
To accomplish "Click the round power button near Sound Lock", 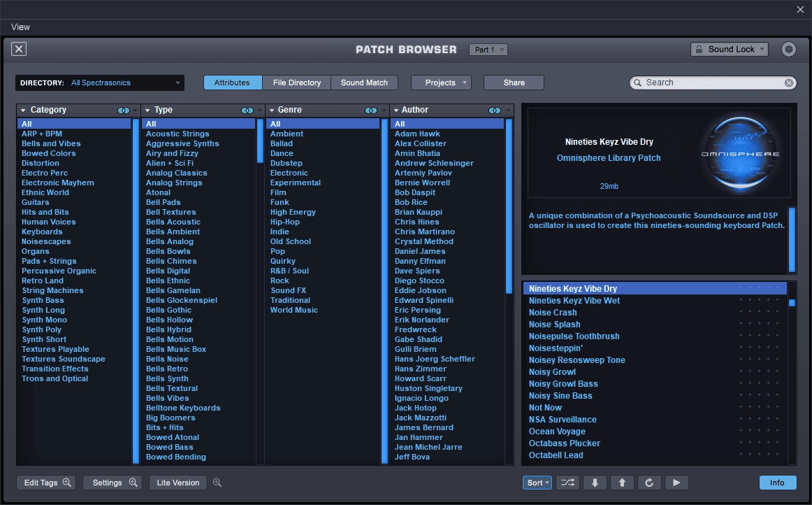I will [x=788, y=49].
